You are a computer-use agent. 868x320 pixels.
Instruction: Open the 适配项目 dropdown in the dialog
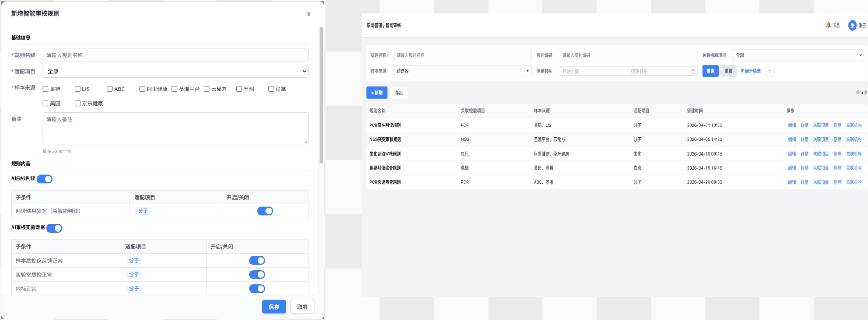tap(175, 71)
